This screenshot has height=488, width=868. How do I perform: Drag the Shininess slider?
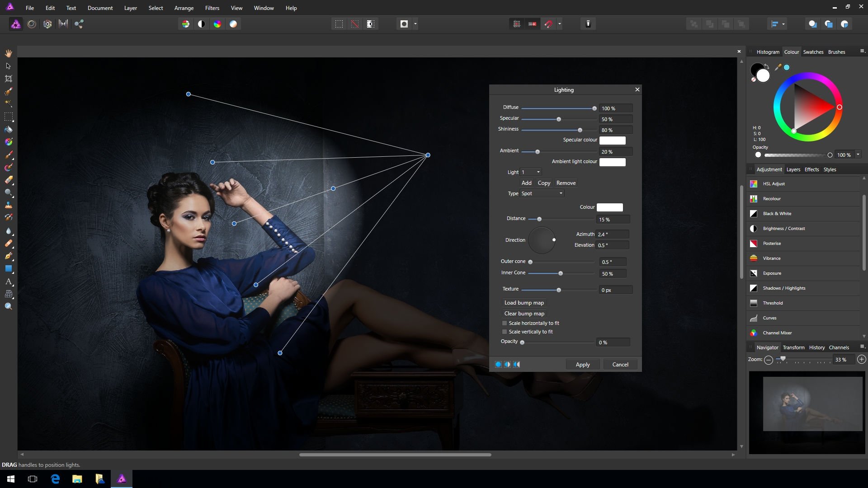click(x=580, y=130)
